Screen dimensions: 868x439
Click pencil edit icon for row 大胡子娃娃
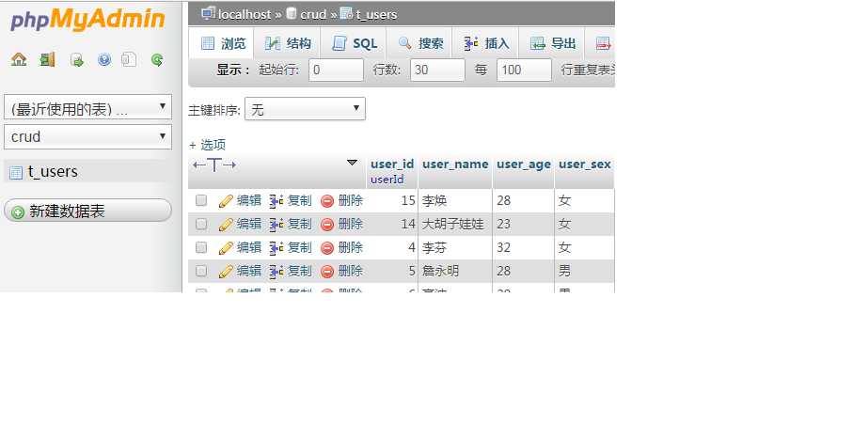[x=226, y=225]
